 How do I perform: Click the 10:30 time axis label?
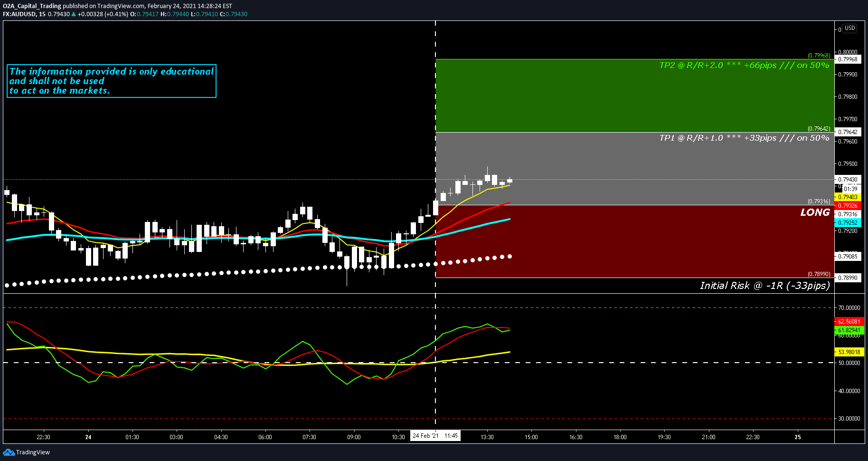click(398, 437)
